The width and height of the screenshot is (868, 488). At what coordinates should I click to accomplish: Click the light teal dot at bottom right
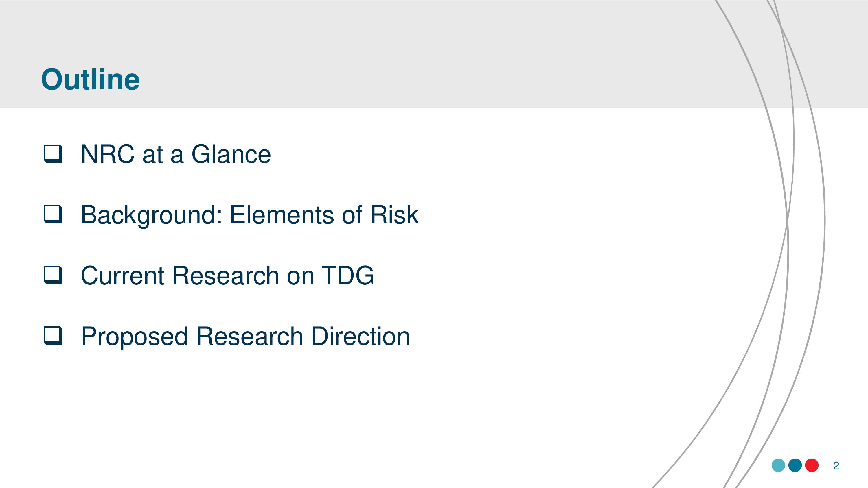point(778,465)
